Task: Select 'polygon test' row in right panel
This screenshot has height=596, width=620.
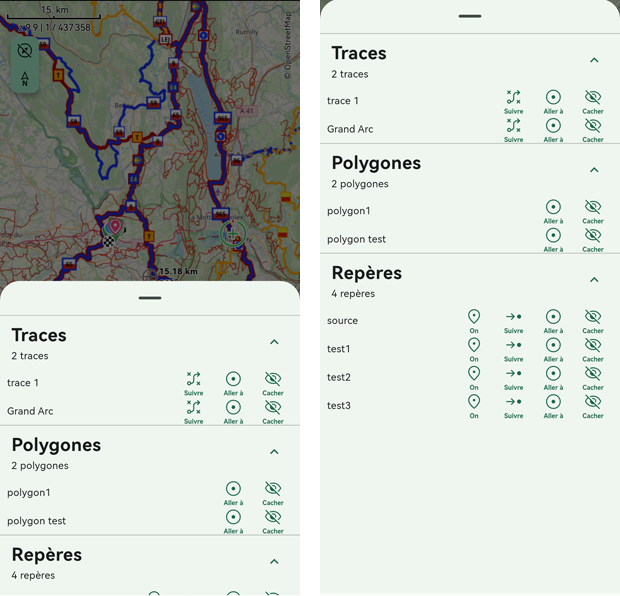Action: [470, 240]
